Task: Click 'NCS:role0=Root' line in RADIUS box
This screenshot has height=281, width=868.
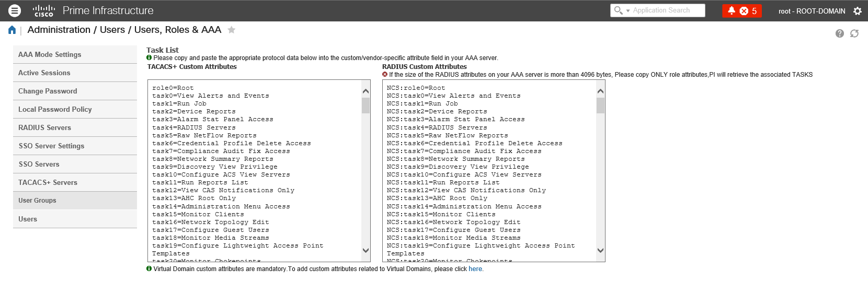Action: pyautogui.click(x=416, y=88)
